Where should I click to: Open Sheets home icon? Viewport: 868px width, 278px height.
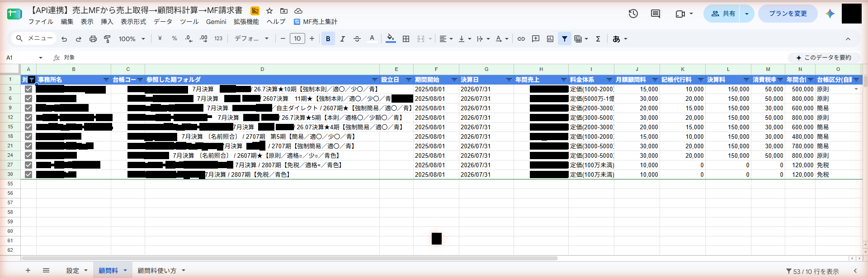click(x=14, y=14)
